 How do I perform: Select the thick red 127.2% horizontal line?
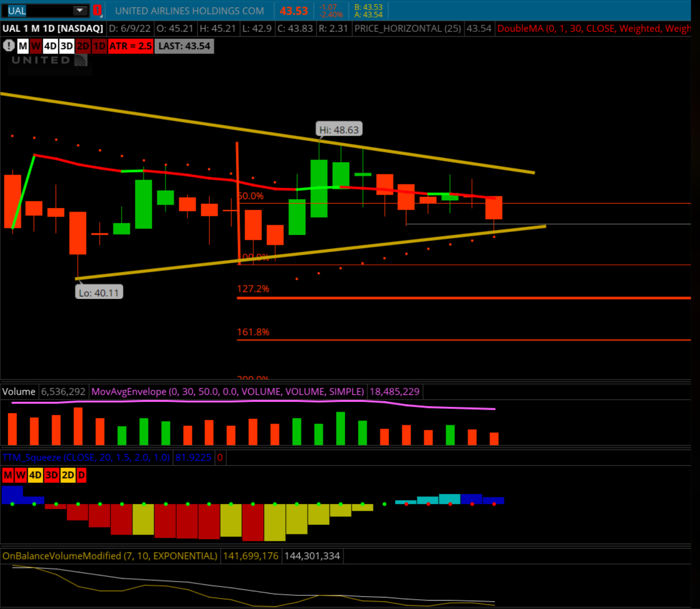[x=464, y=298]
